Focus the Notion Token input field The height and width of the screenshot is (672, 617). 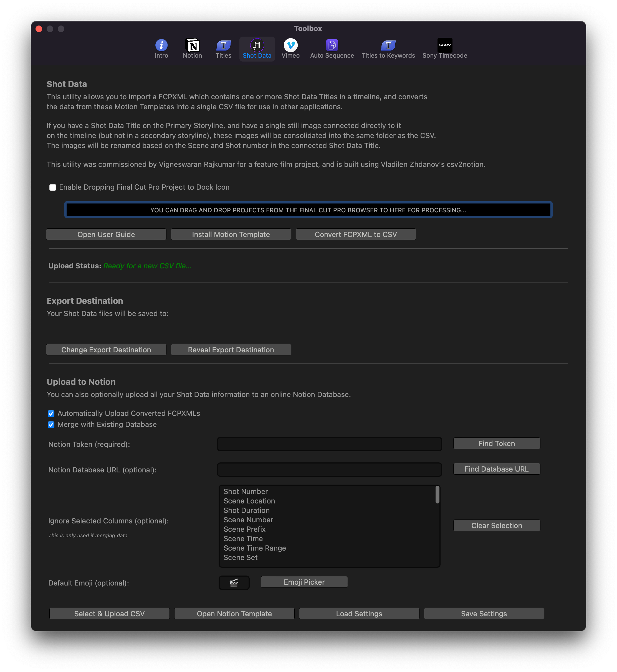point(329,444)
